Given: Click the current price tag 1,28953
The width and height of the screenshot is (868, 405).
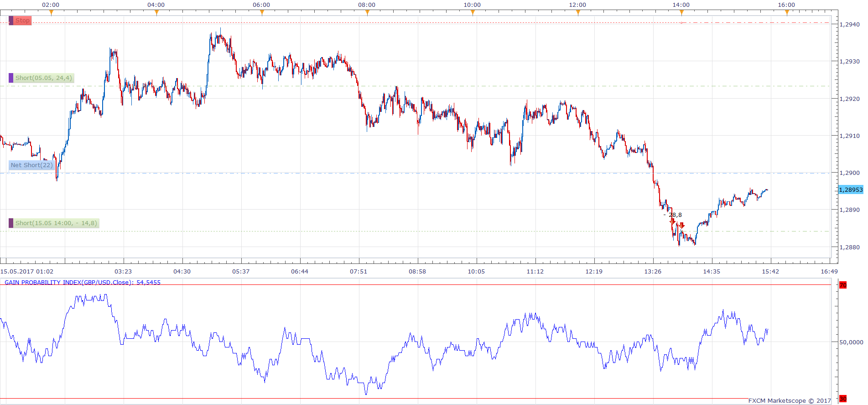Looking at the screenshot, I should tap(851, 190).
